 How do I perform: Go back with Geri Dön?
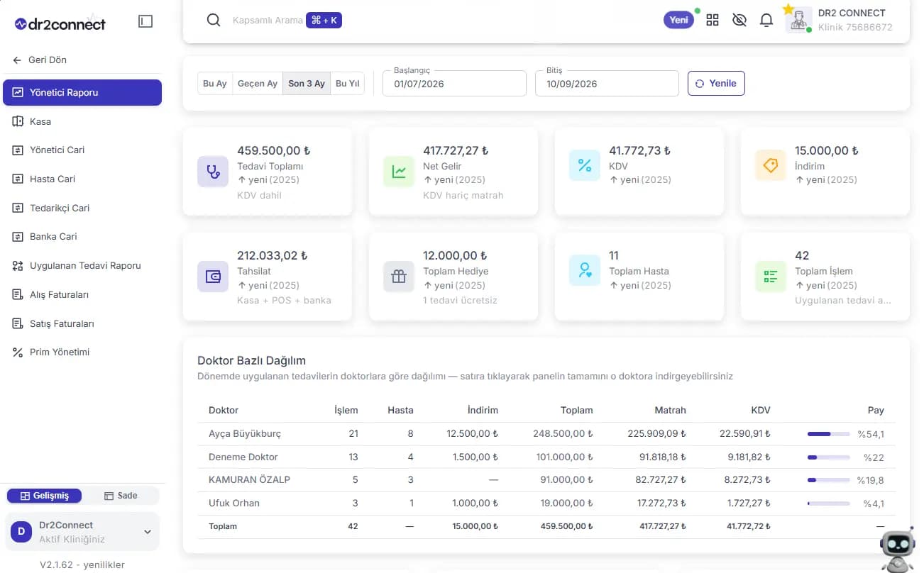40,60
